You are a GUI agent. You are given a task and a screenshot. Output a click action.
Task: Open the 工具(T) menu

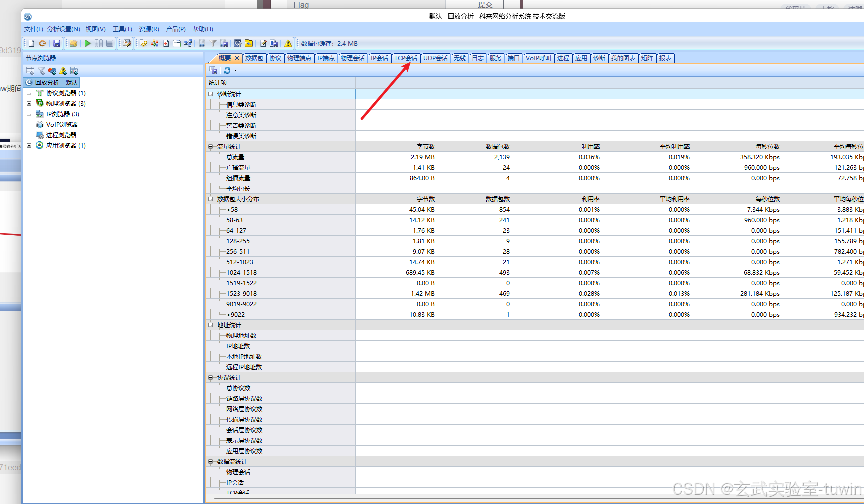point(123,29)
